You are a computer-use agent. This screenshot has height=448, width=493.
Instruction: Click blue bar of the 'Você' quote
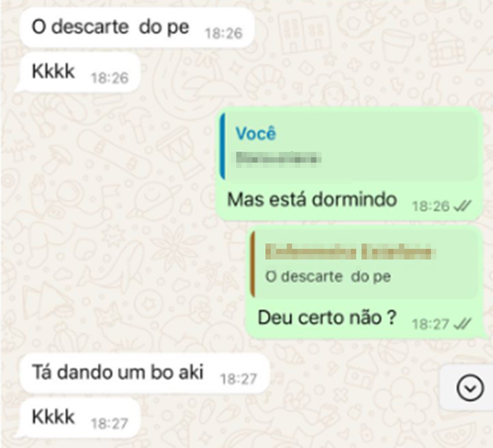click(x=222, y=147)
